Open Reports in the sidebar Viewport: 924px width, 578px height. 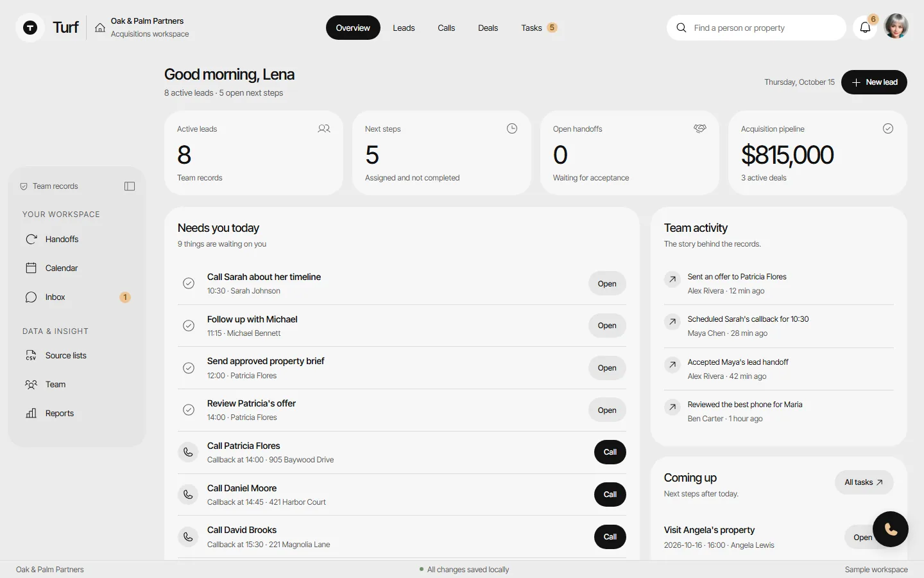(x=77, y=414)
